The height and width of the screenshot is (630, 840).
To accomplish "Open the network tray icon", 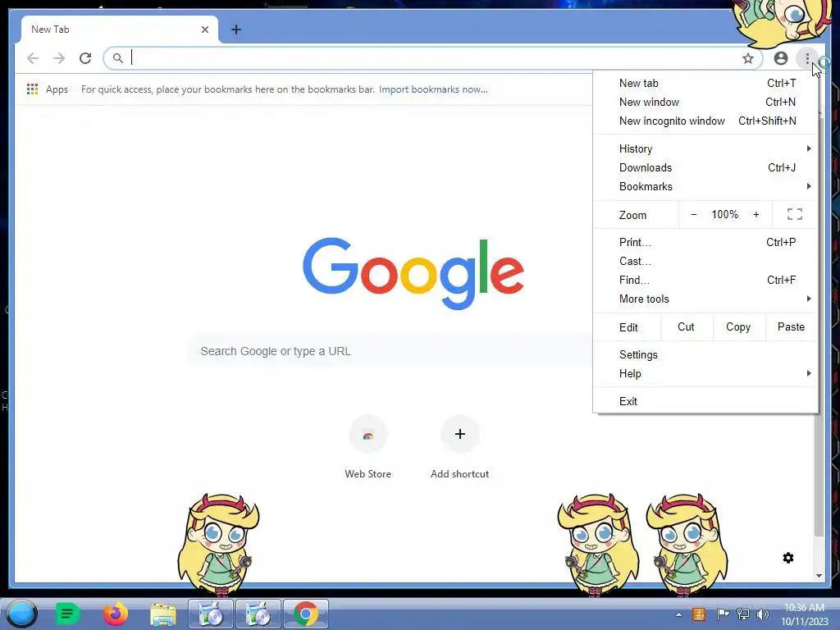I will point(743,614).
